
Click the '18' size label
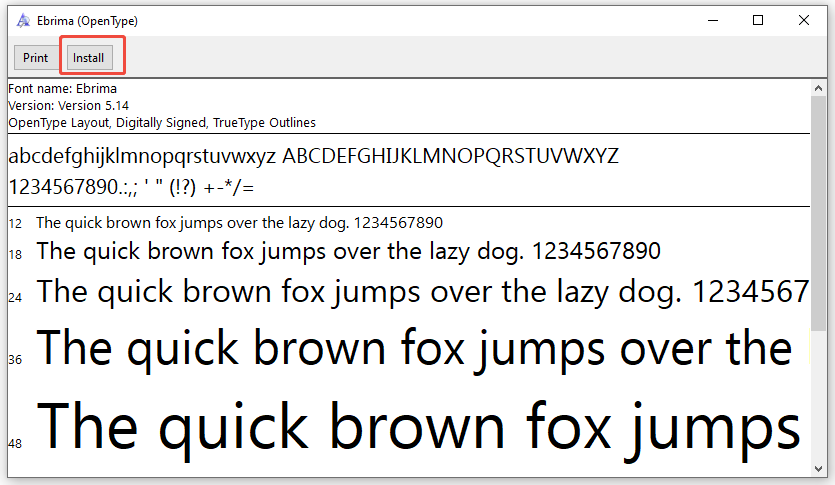15,254
